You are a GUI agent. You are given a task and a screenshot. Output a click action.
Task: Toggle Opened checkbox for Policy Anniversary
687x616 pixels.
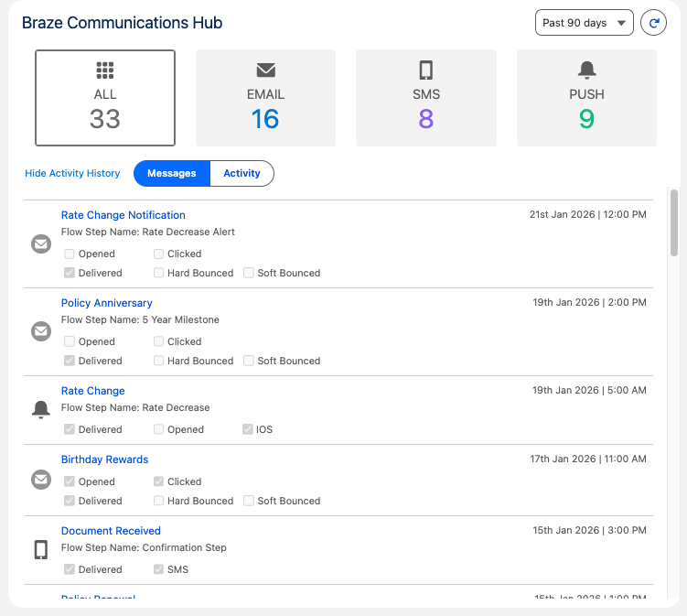[x=70, y=341]
